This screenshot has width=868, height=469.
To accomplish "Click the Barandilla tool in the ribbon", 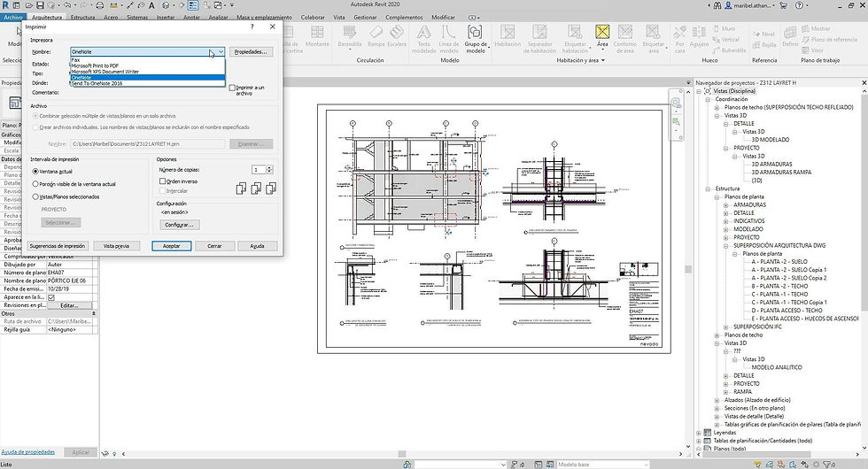I will tap(349, 36).
